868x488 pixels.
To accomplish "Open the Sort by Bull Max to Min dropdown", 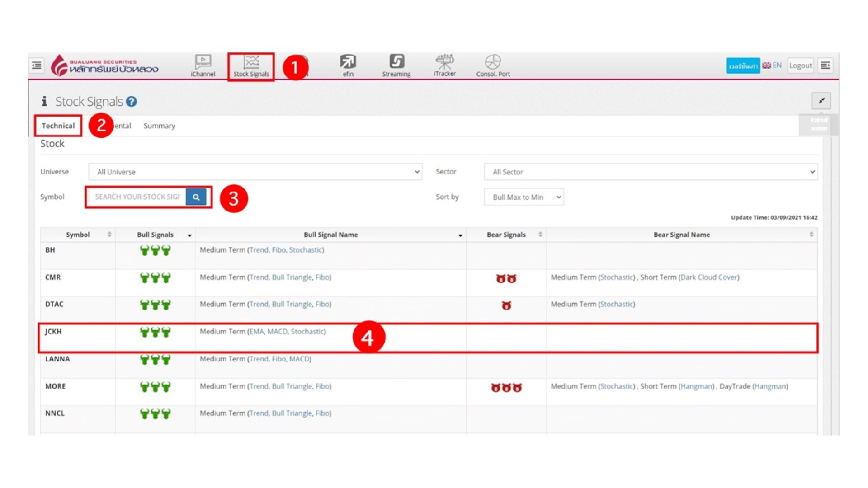I will [524, 197].
